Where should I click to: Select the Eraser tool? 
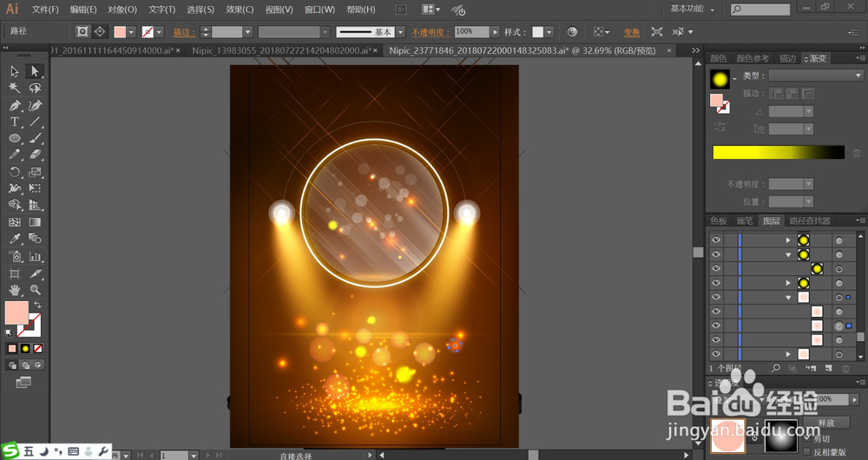[x=35, y=155]
